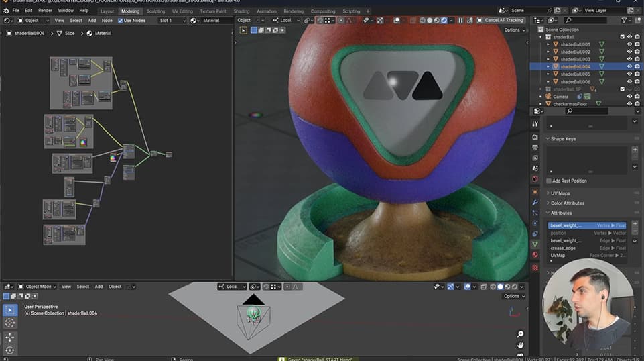Toggle Use Nodes checkbox
This screenshot has height=361, width=644.
tap(121, 21)
